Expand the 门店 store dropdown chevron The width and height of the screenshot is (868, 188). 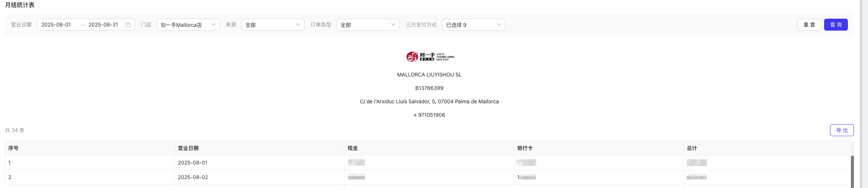point(214,25)
